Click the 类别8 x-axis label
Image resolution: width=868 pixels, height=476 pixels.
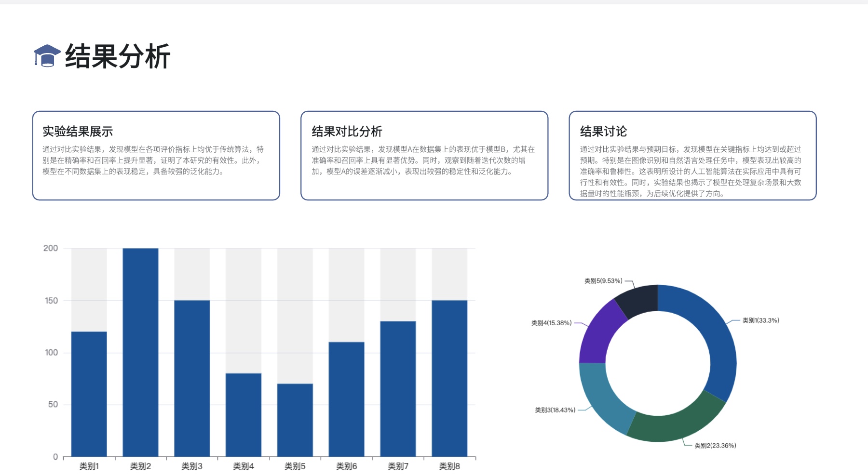click(449, 466)
